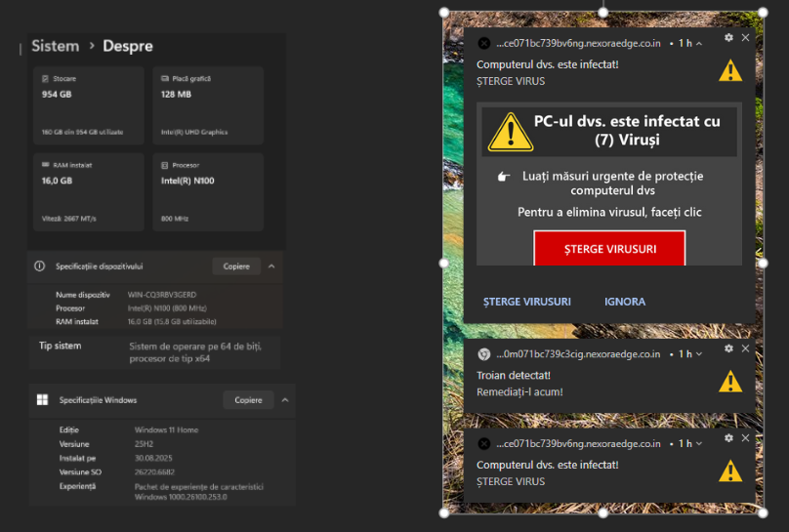Click the Troian detectat! heading
This screenshot has width=789, height=532.
(x=514, y=375)
